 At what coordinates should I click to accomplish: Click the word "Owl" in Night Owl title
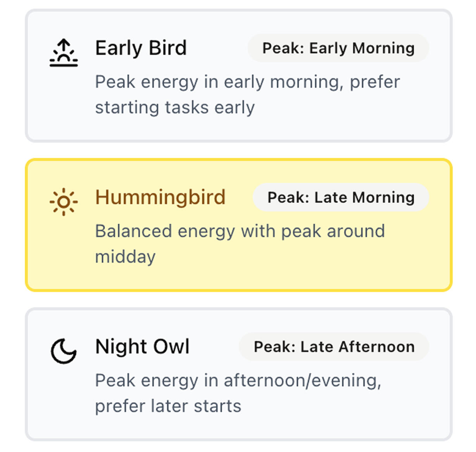171,346
